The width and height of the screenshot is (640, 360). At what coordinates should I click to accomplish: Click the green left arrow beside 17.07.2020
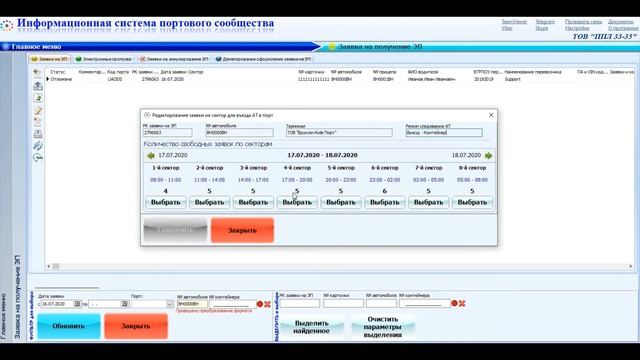pos(151,156)
